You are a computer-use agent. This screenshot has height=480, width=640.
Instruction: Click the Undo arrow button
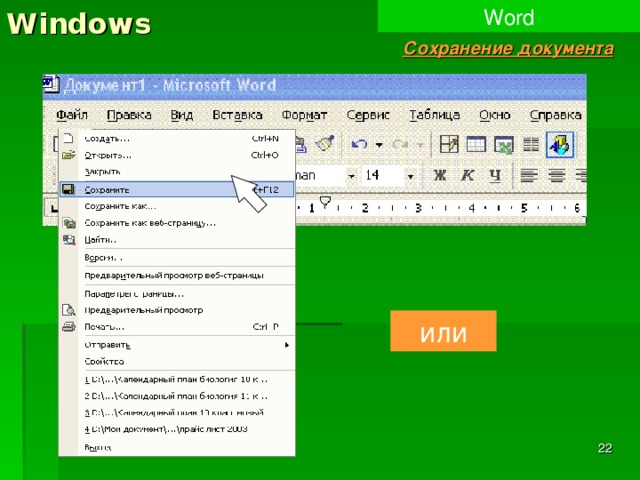pos(359,144)
